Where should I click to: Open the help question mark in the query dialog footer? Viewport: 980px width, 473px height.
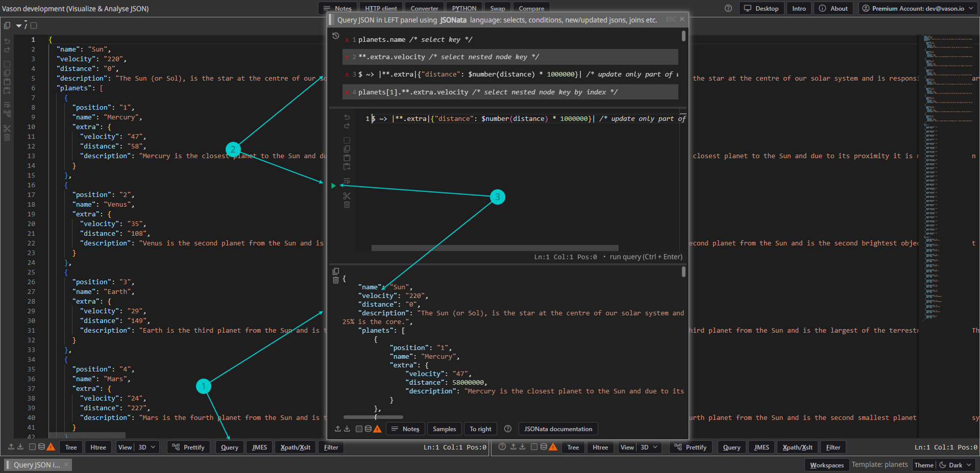508,429
